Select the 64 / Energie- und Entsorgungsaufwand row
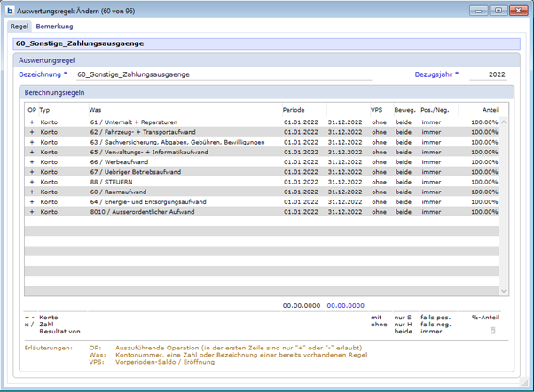This screenshot has width=534, height=392. pyautogui.click(x=133, y=201)
